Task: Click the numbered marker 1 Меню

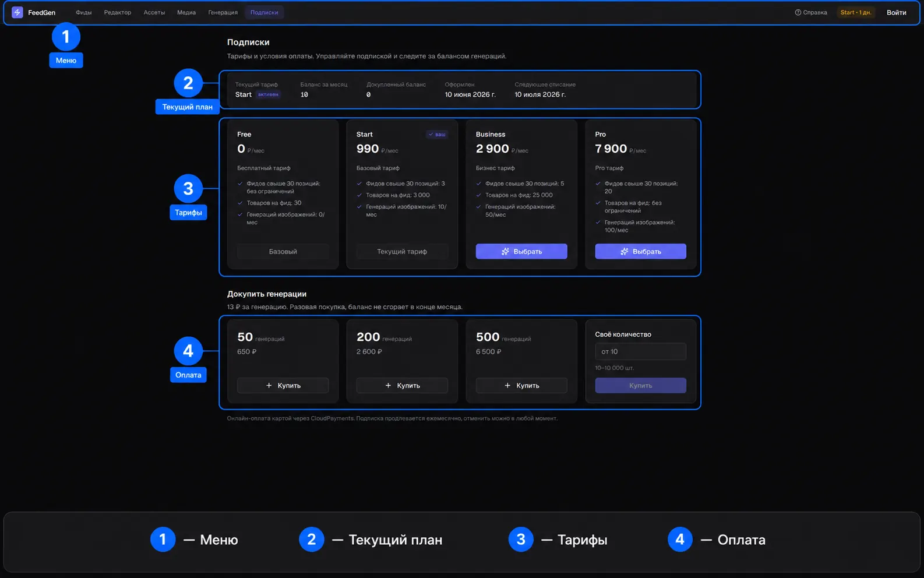Action: click(x=66, y=37)
